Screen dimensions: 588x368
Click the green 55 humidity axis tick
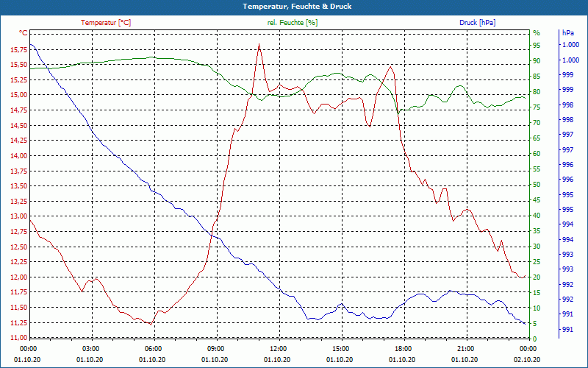tap(537, 169)
